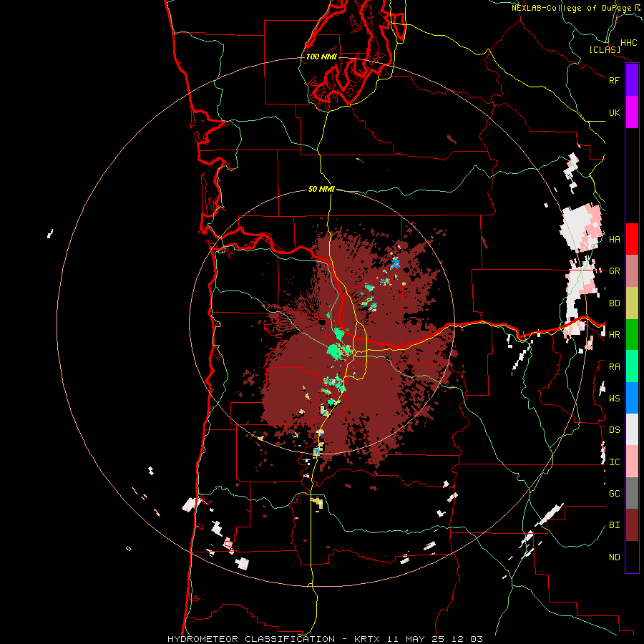The width and height of the screenshot is (644, 644).
Task: Click the HA legend label
Action: (614, 240)
